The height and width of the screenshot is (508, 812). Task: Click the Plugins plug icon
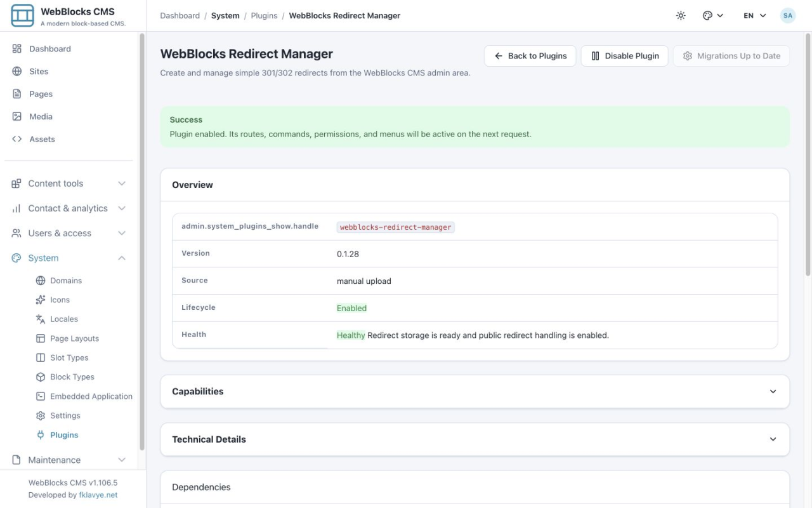pos(41,435)
